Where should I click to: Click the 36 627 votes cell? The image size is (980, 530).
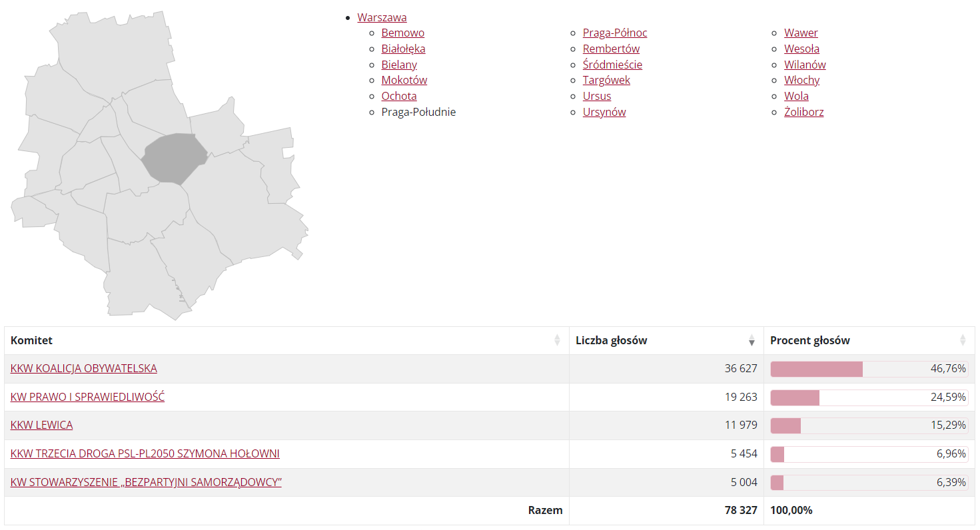[x=666, y=369]
